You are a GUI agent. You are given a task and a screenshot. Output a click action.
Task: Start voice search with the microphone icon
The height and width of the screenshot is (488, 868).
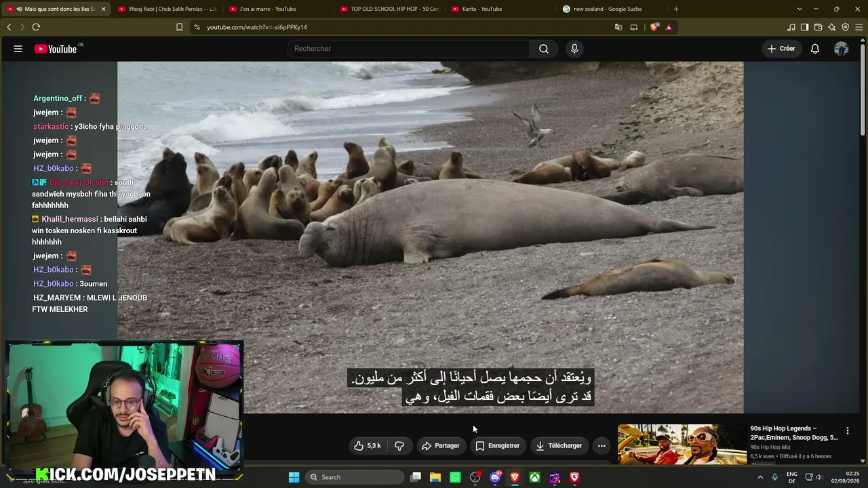pyautogui.click(x=574, y=49)
